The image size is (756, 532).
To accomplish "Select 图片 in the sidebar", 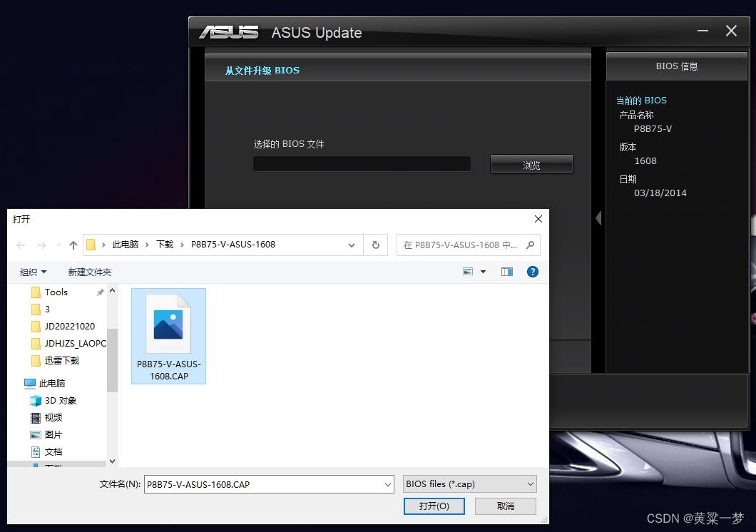I will tap(53, 435).
